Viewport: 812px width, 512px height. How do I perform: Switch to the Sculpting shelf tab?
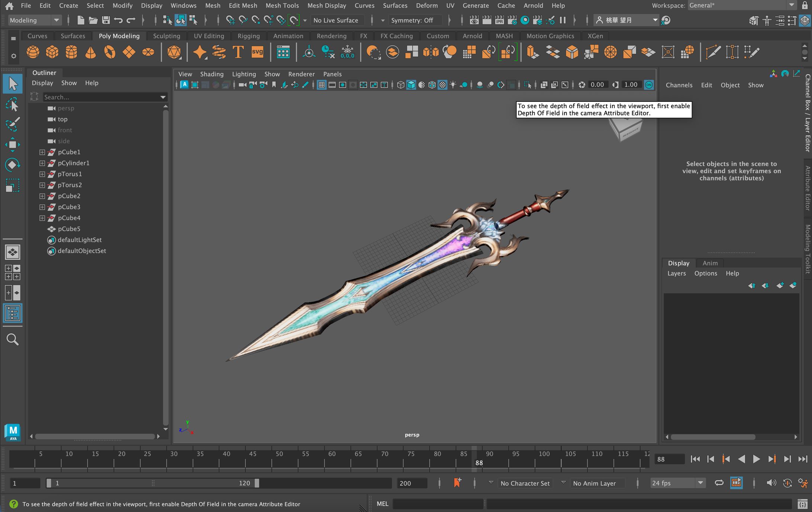click(167, 36)
